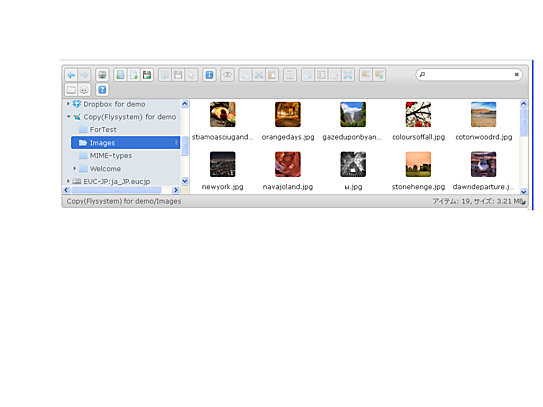Select the cotonwoodrd.jpg thumbnail
Viewport: 543px width, 407px height.
click(483, 114)
